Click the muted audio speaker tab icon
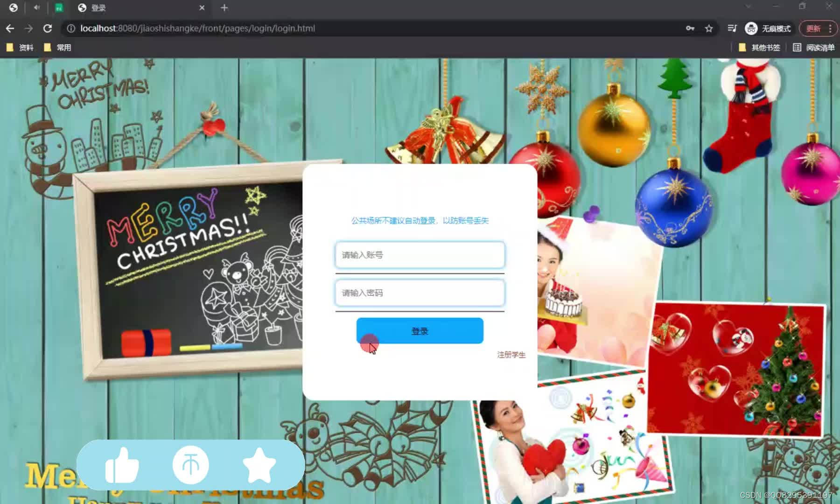This screenshot has width=840, height=504. point(36,7)
